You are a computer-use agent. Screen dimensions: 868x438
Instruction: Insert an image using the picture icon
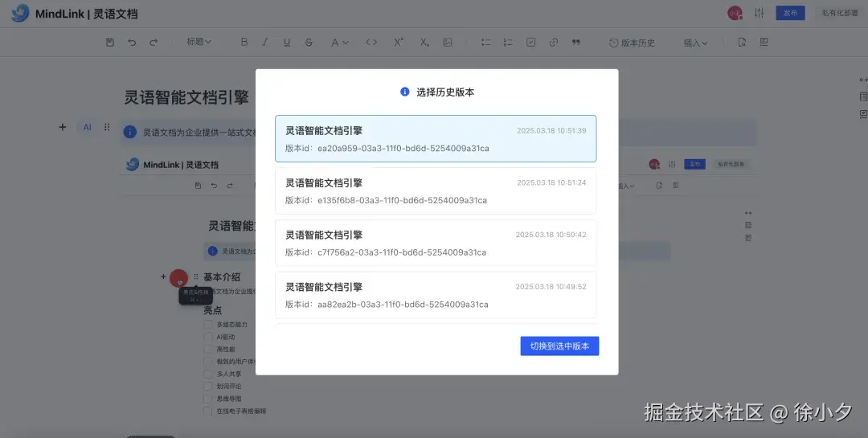click(x=448, y=42)
